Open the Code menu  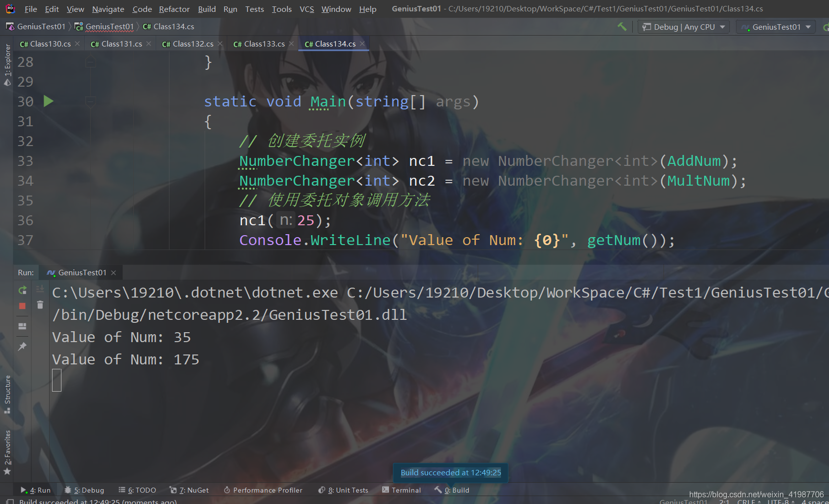[x=142, y=9]
